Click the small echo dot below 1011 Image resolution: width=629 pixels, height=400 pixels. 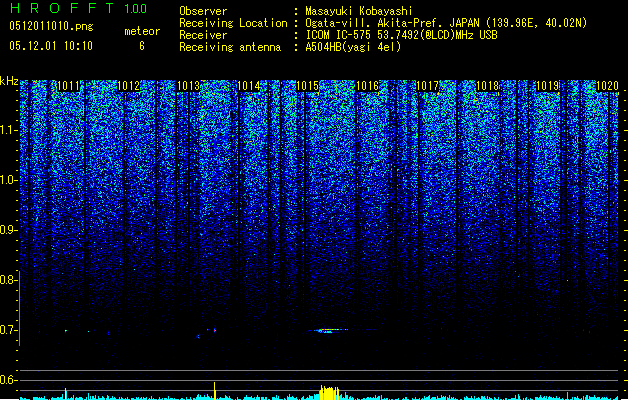click(x=66, y=331)
